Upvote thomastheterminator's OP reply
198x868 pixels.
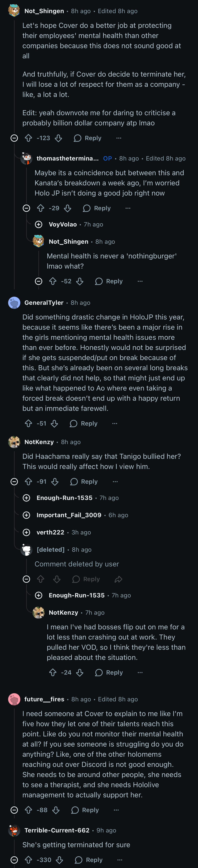(x=40, y=208)
